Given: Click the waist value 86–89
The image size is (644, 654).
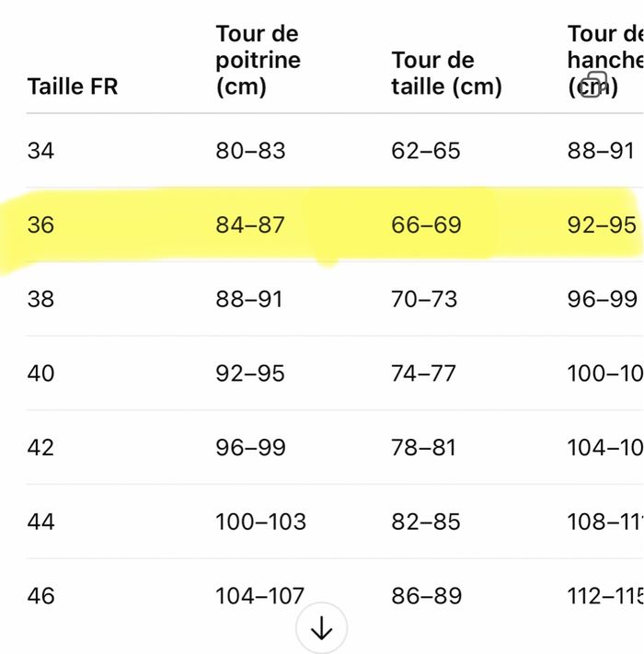Looking at the screenshot, I should pyautogui.click(x=426, y=596).
